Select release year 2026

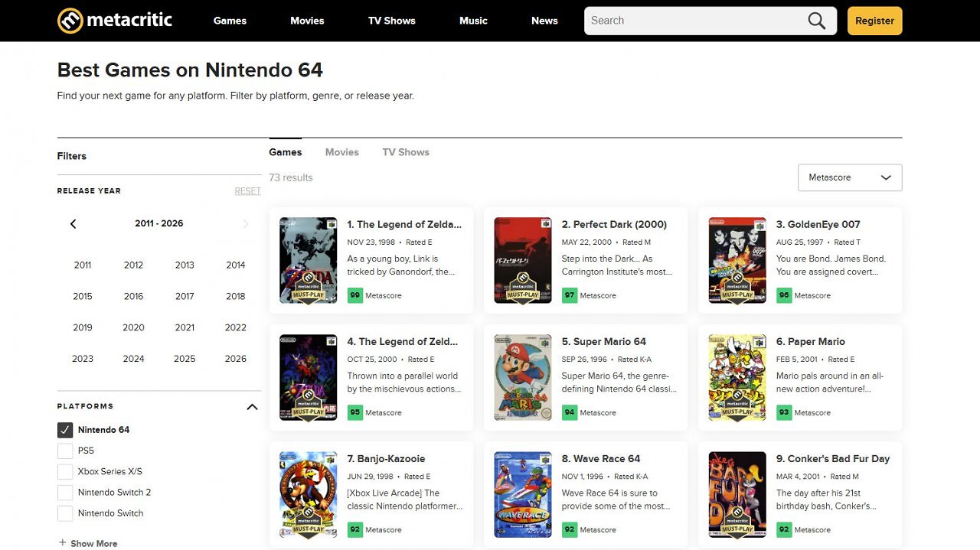[236, 359]
